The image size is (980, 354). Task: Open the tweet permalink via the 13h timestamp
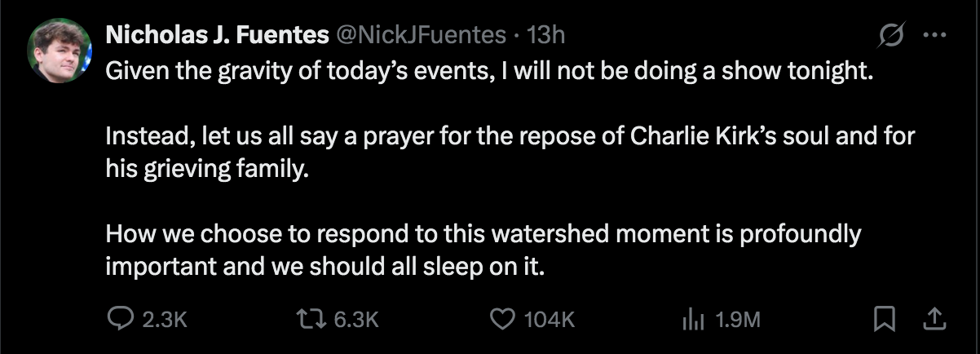pos(546,35)
